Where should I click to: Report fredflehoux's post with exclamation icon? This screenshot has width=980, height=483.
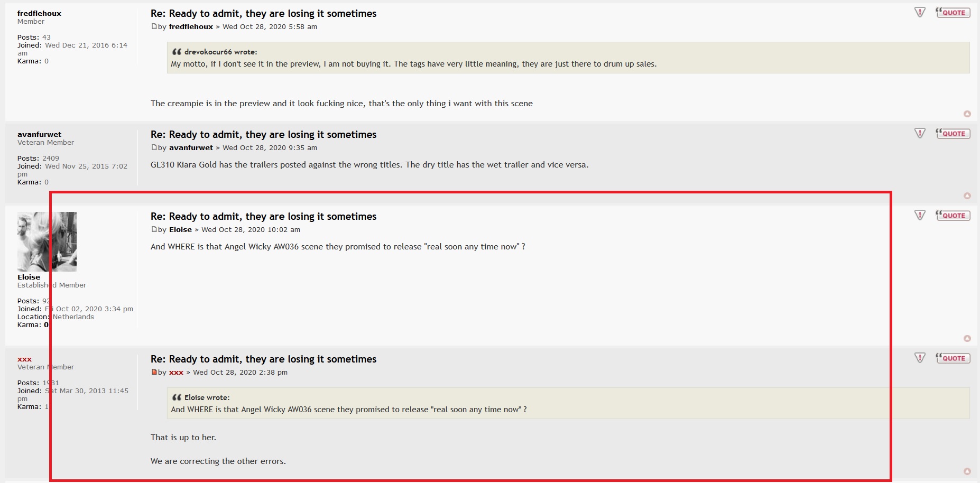tap(920, 13)
